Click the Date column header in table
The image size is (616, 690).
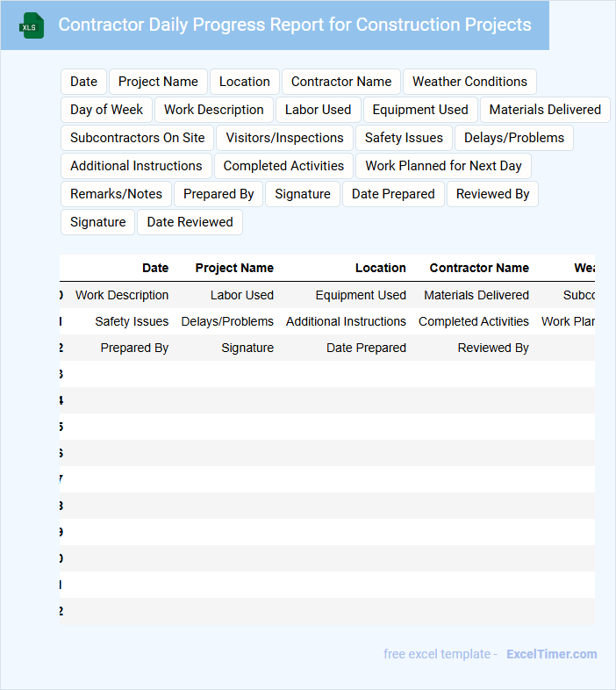pos(155,268)
